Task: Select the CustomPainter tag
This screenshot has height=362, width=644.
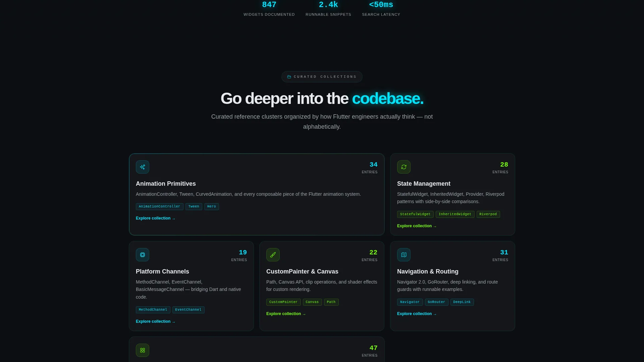Action: pos(283,302)
